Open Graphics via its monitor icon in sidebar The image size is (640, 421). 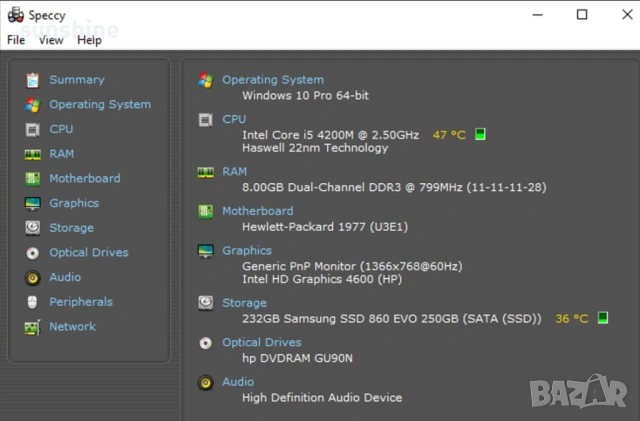[x=32, y=203]
